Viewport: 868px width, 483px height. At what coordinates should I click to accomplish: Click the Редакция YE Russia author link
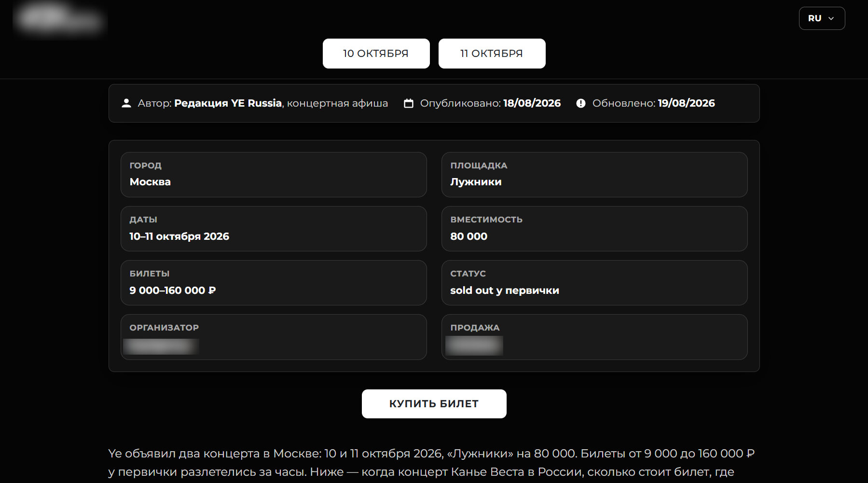coord(228,103)
